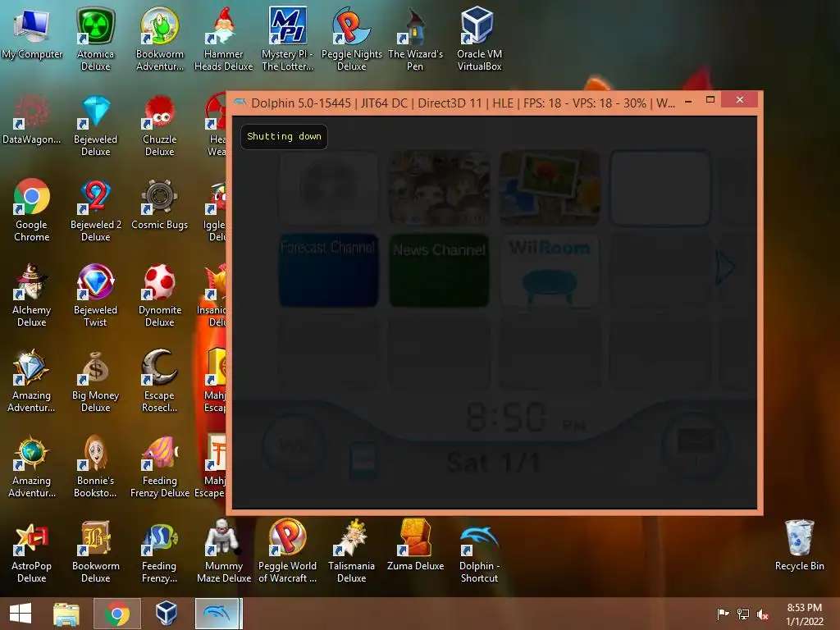Viewport: 840px width, 630px height.
Task: Open Mystery PI The Lottery shortcut
Action: pos(288,39)
